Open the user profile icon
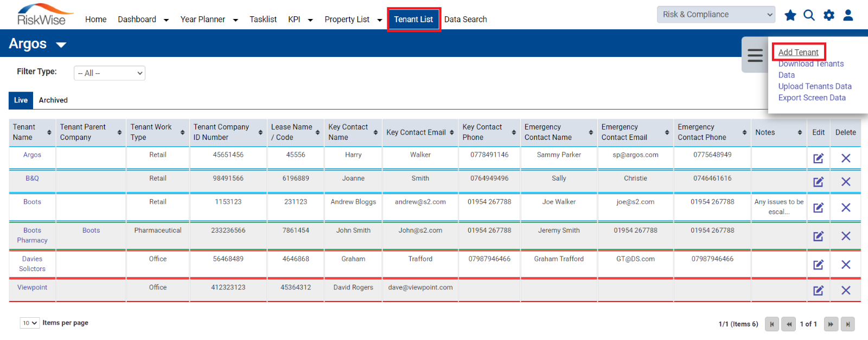The image size is (868, 340). click(848, 15)
